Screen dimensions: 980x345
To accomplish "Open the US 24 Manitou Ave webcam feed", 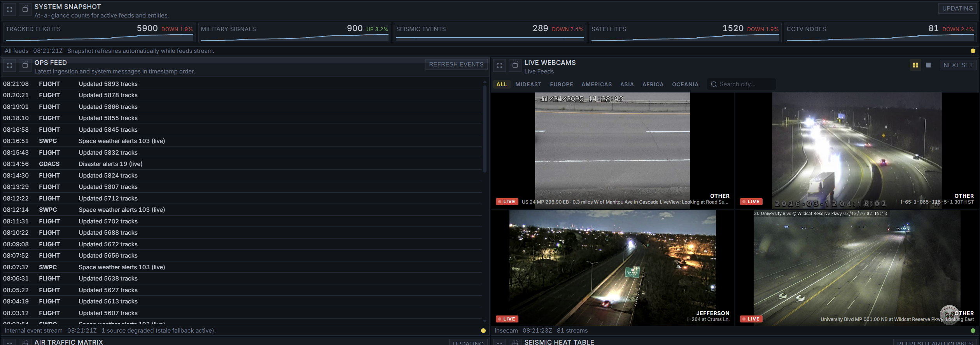I will coord(612,150).
